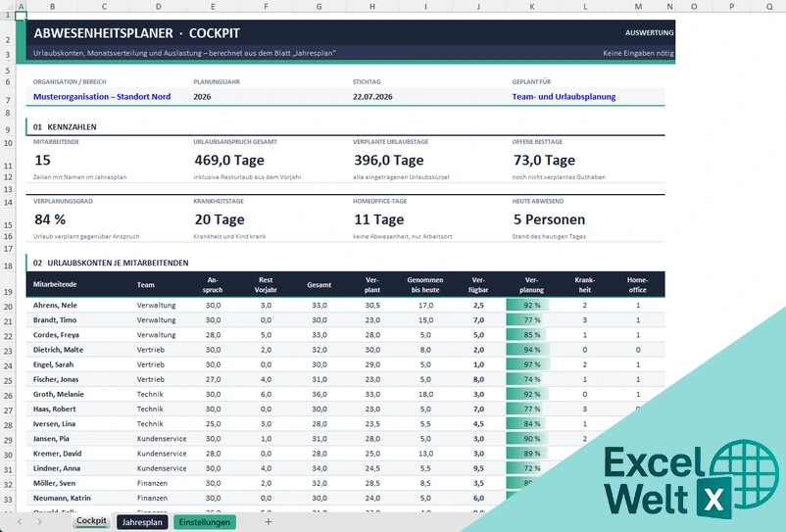Open the Einstellungen sheet tab

pyautogui.click(x=205, y=522)
